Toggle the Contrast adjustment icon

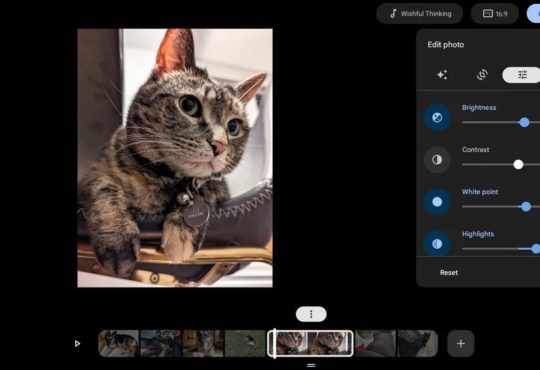click(437, 160)
